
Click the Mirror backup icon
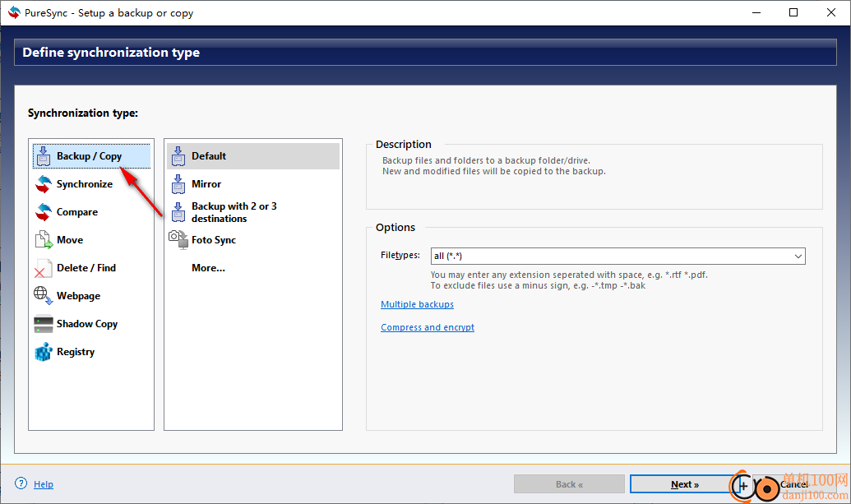[178, 184]
